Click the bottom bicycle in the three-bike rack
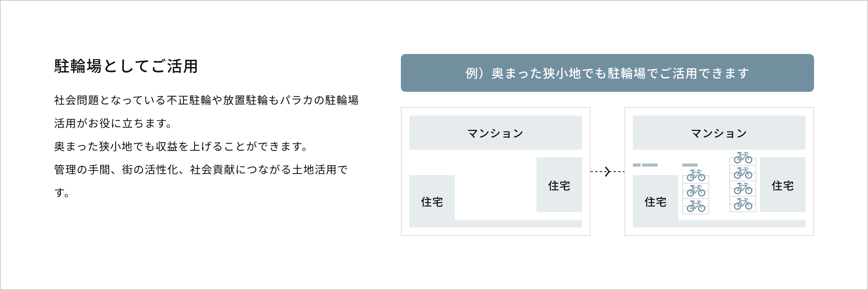The image size is (868, 290). pyautogui.click(x=696, y=206)
